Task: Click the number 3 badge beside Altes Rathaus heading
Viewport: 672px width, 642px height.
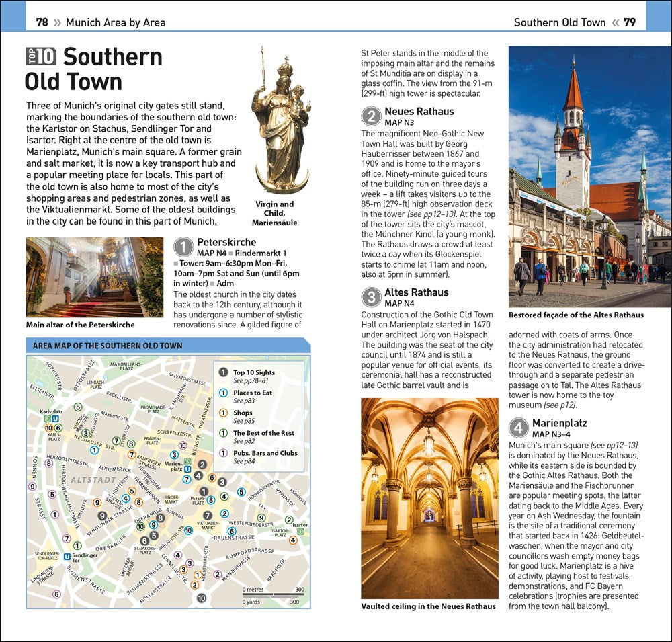Action: pos(371,297)
